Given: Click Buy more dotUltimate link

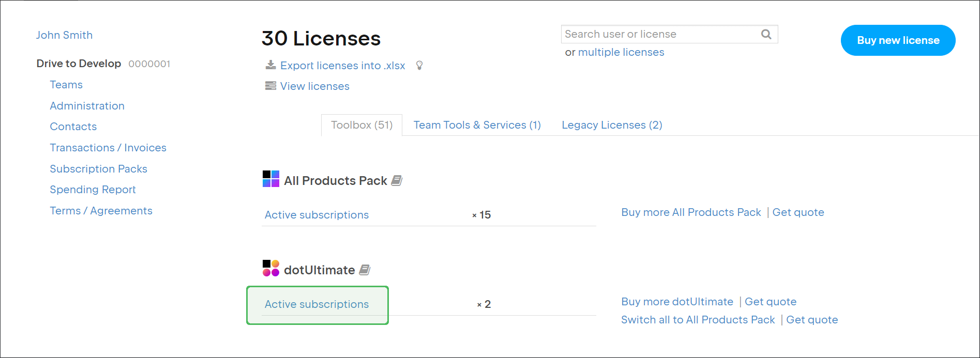Looking at the screenshot, I should (x=677, y=302).
